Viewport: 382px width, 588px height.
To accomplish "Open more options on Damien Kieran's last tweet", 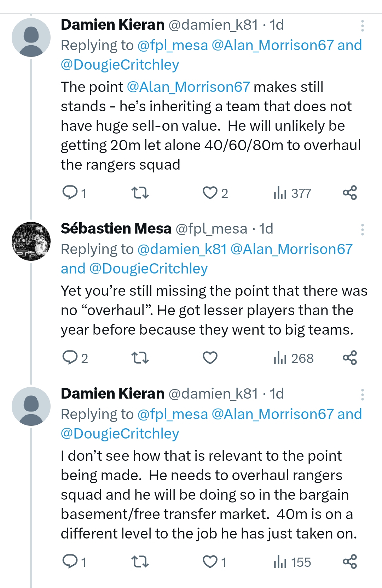I will 362,394.
